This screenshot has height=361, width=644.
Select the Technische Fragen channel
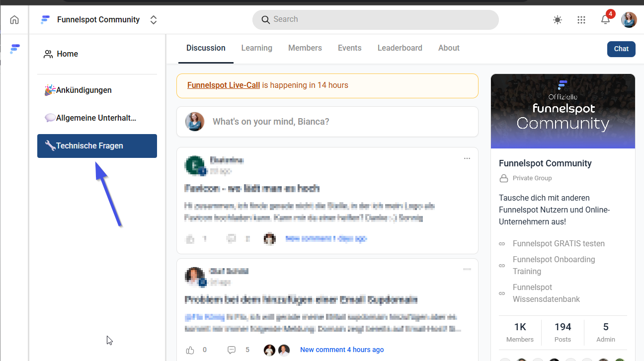[97, 146]
